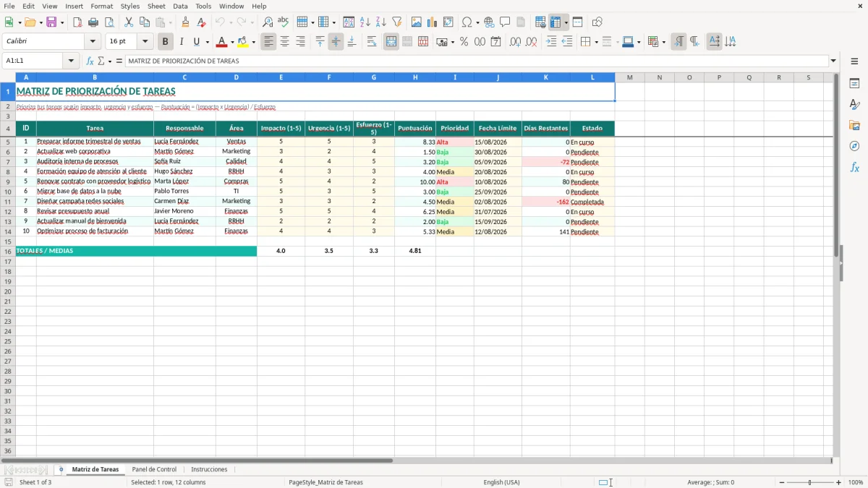
Task: Open the Font Size dropdown
Action: pyautogui.click(x=145, y=42)
